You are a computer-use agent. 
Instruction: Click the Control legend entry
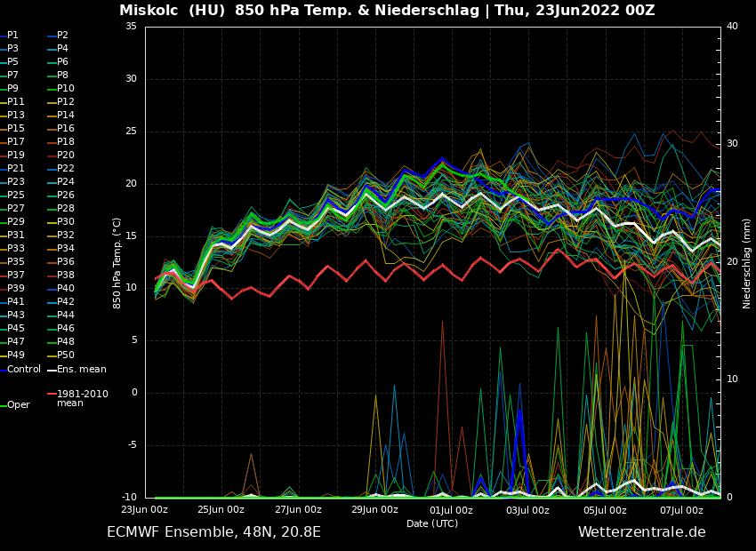click(x=24, y=369)
